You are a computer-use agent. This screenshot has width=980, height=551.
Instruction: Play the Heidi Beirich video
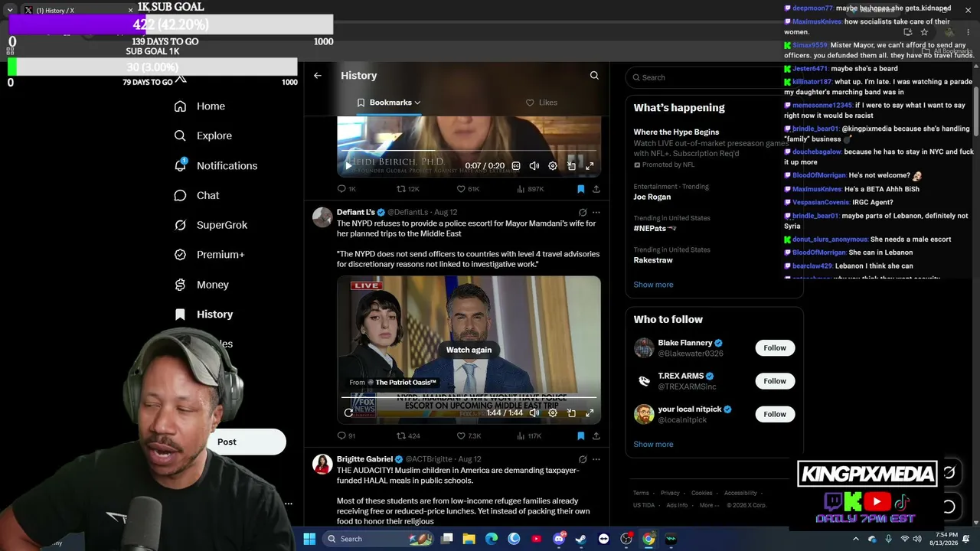(348, 165)
